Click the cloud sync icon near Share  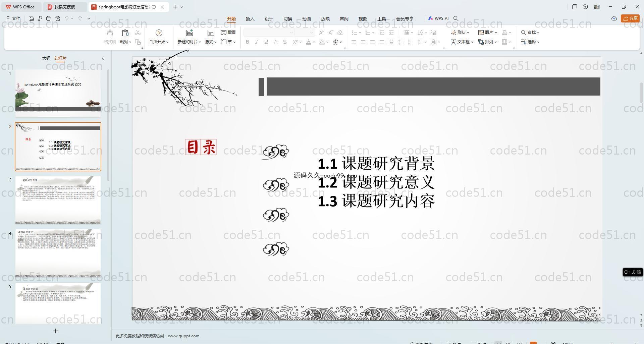[x=614, y=18]
